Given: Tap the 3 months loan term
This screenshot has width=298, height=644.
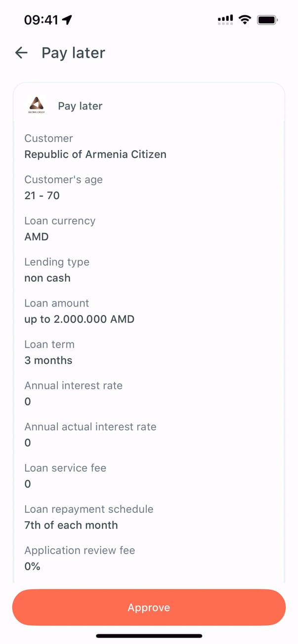Looking at the screenshot, I should (x=48, y=360).
